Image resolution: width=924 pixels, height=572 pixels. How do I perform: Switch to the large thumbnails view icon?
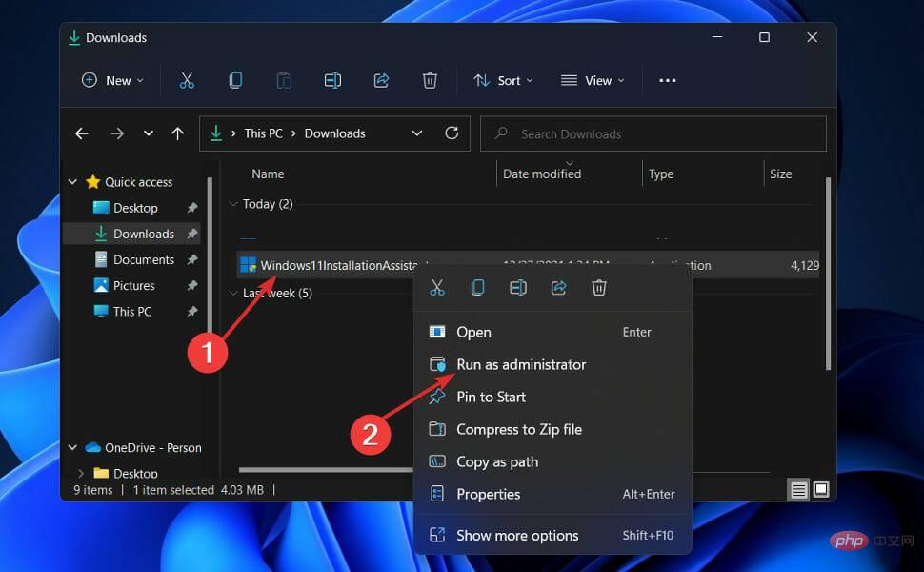[821, 489]
